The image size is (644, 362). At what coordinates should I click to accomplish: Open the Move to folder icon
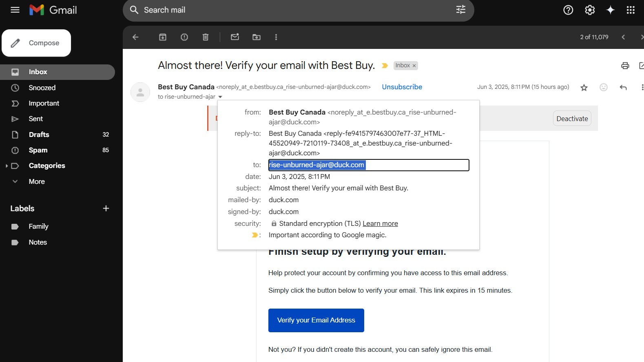257,37
